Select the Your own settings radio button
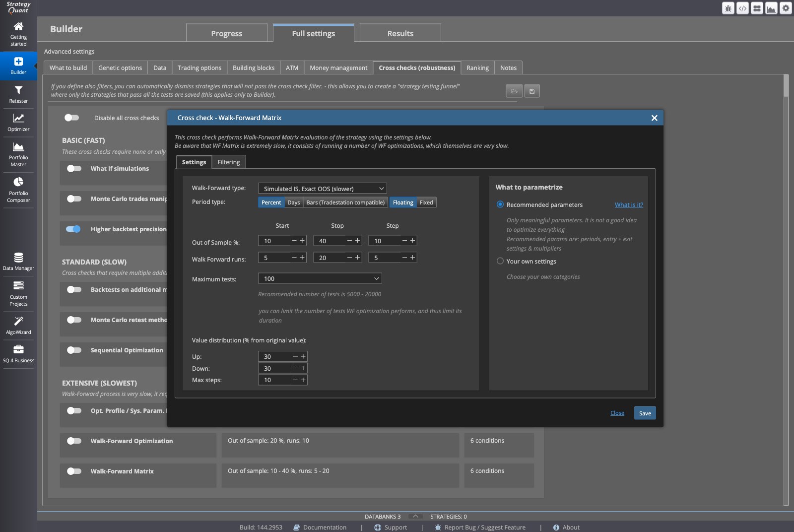Image resolution: width=794 pixels, height=532 pixels. (x=500, y=261)
